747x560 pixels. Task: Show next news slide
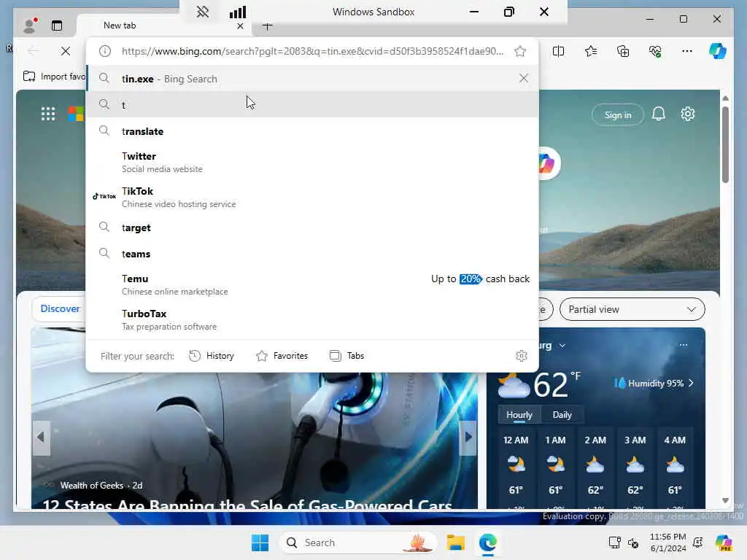click(468, 437)
